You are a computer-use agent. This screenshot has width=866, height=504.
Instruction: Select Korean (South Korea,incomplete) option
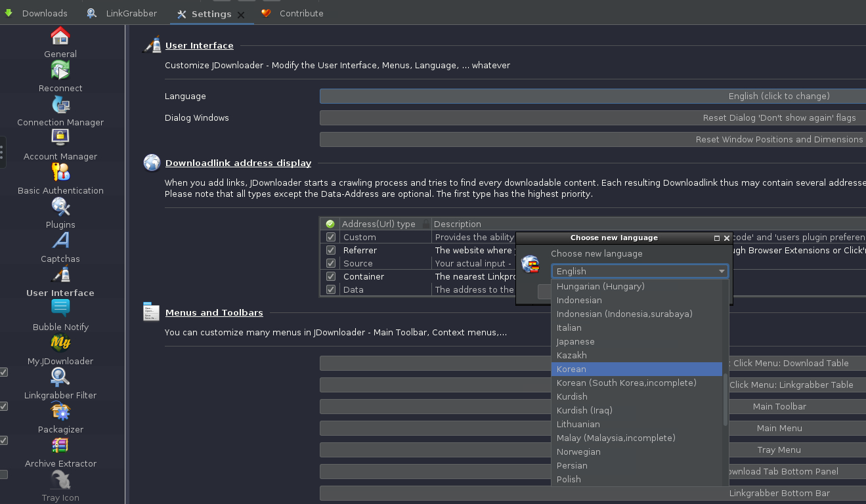pyautogui.click(x=637, y=383)
